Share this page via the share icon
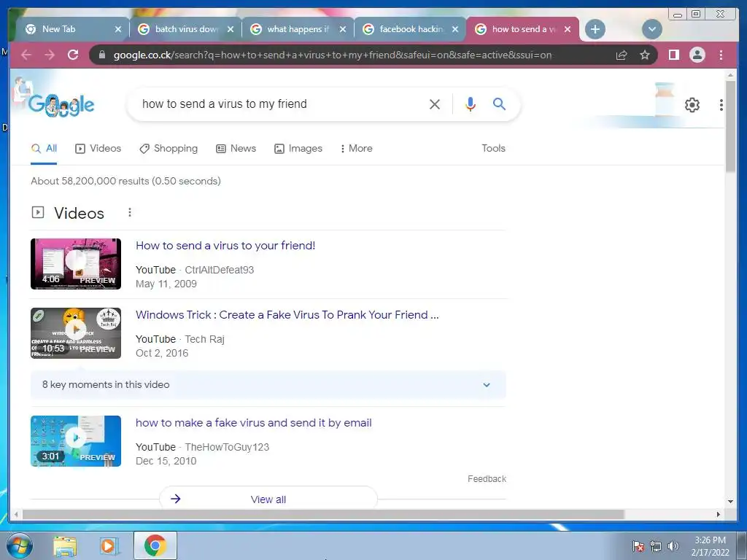The width and height of the screenshot is (747, 560). [x=622, y=55]
